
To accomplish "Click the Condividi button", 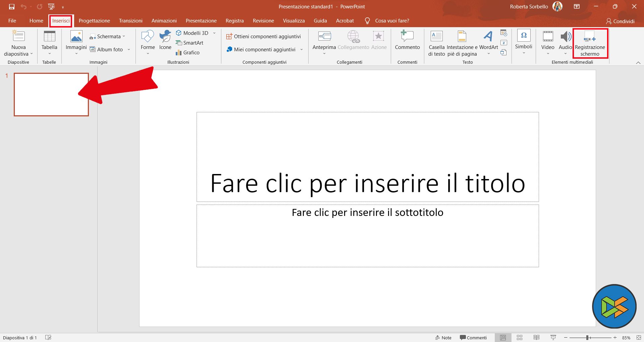I will 620,21.
